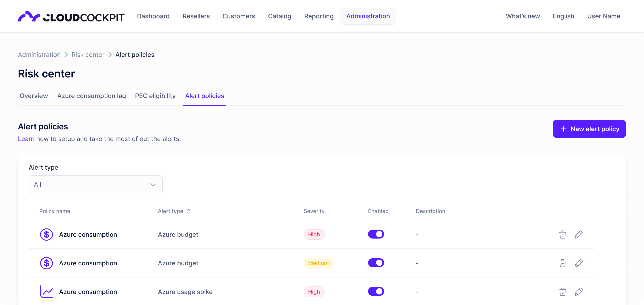Disable the Medium severity Azure budget toggle
644x305 pixels.
[376, 263]
